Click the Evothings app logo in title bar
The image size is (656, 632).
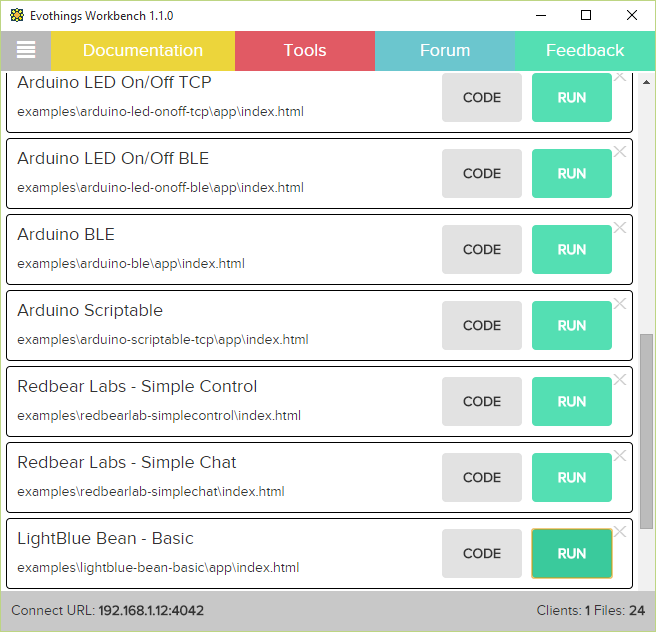(x=17, y=16)
